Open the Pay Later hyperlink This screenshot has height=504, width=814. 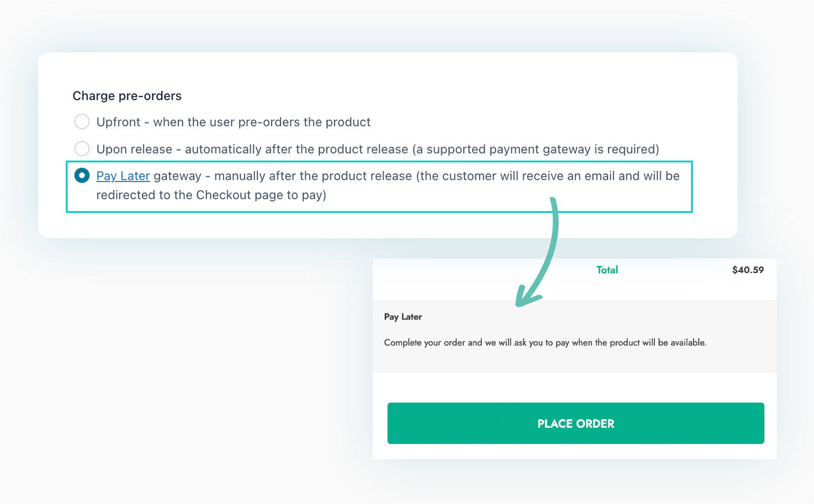123,175
